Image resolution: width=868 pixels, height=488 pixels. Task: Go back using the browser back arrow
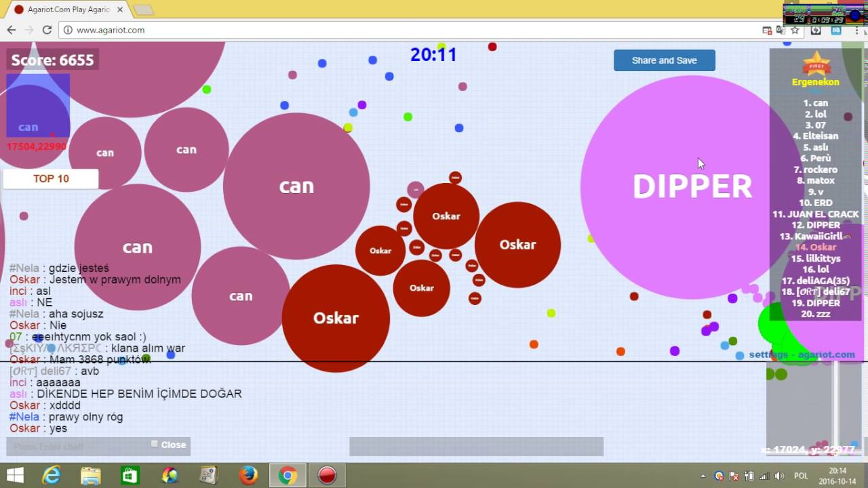pyautogui.click(x=12, y=30)
